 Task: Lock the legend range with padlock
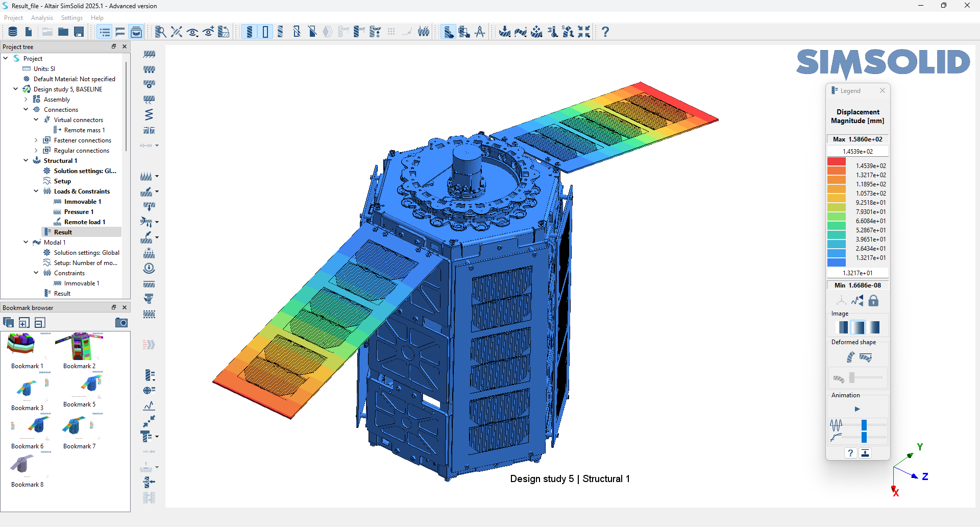pos(874,301)
